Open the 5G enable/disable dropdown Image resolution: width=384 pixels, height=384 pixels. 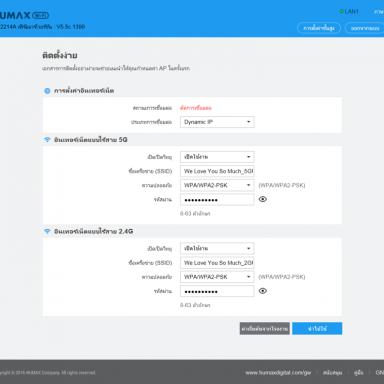pyautogui.click(x=217, y=157)
